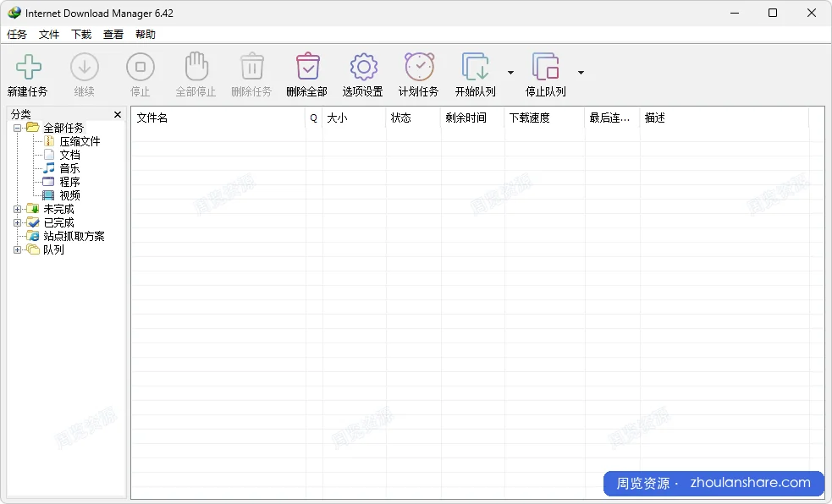The image size is (832, 504).
Task: Open 选项设置 gear icon
Action: tap(363, 67)
